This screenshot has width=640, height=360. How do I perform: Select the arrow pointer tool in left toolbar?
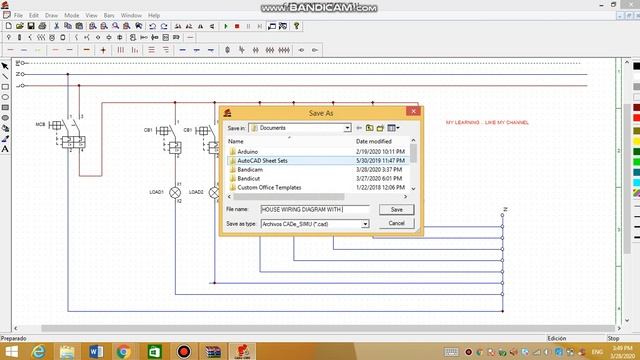point(5,66)
